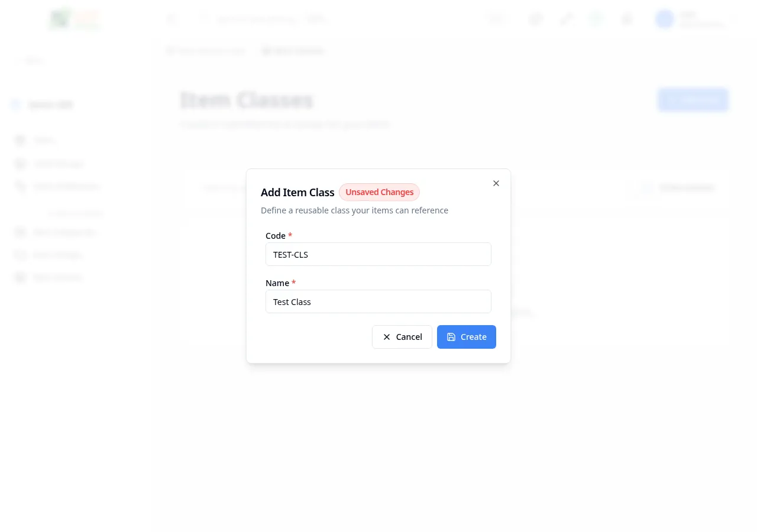Viewport: 757px width, 532px height.
Task: Click the second breadcrumb entry in the navigation trail
Action: 293,51
